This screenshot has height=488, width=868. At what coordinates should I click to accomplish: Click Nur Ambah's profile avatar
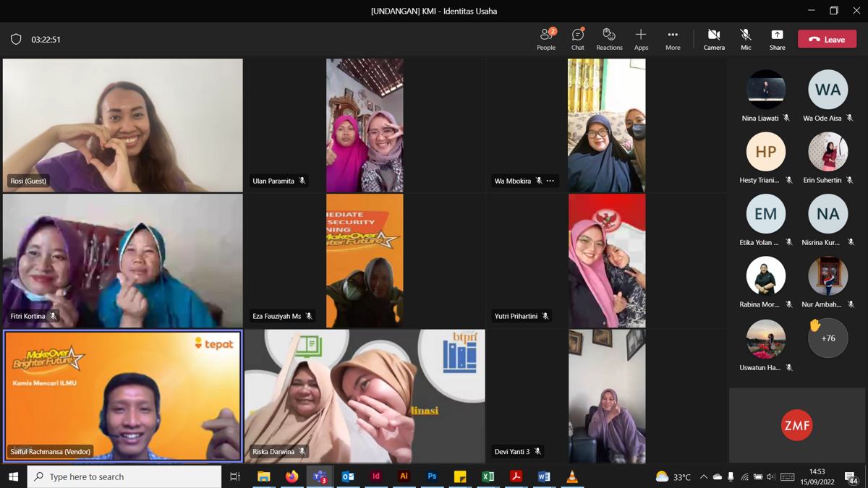coord(828,275)
